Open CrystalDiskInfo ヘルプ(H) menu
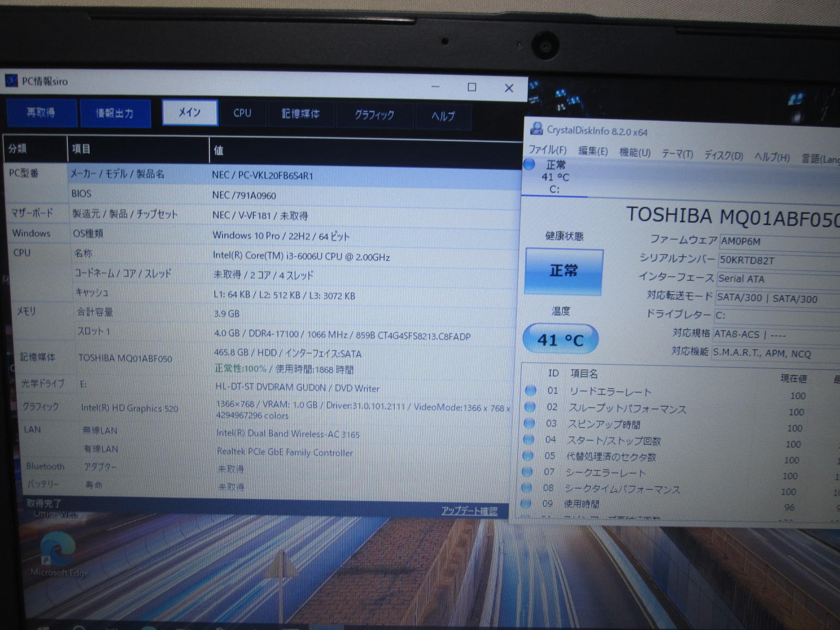840x630 pixels. coord(772,157)
